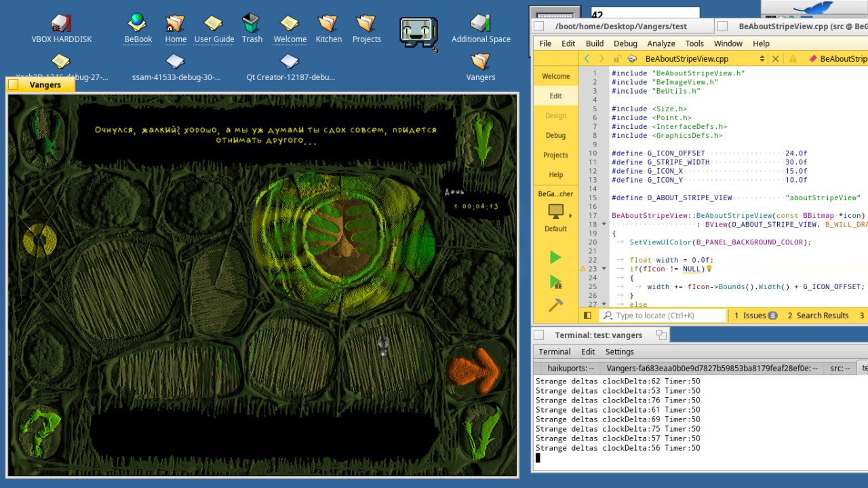Select the ssam-41533-debug report file icon
The image size is (868, 488).
(x=176, y=61)
